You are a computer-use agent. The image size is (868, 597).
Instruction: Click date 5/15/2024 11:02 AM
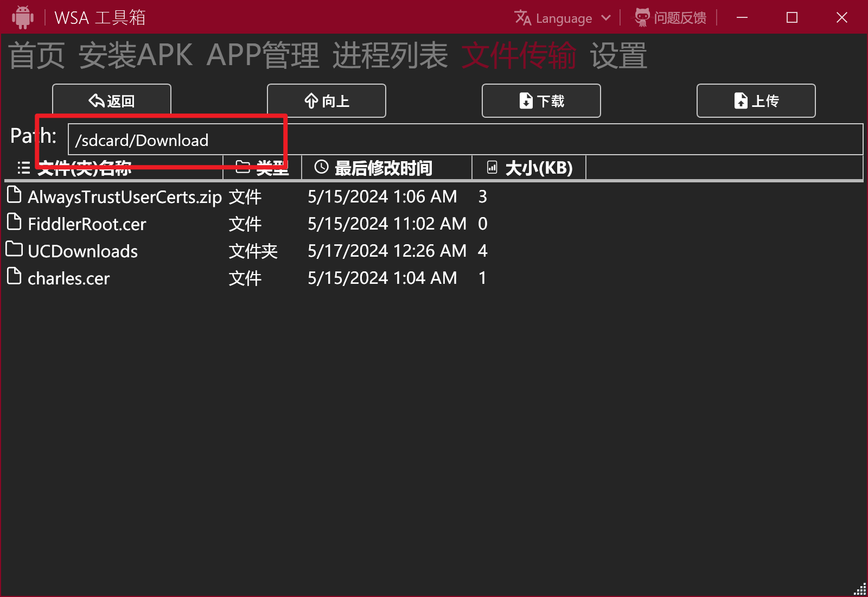(x=387, y=224)
